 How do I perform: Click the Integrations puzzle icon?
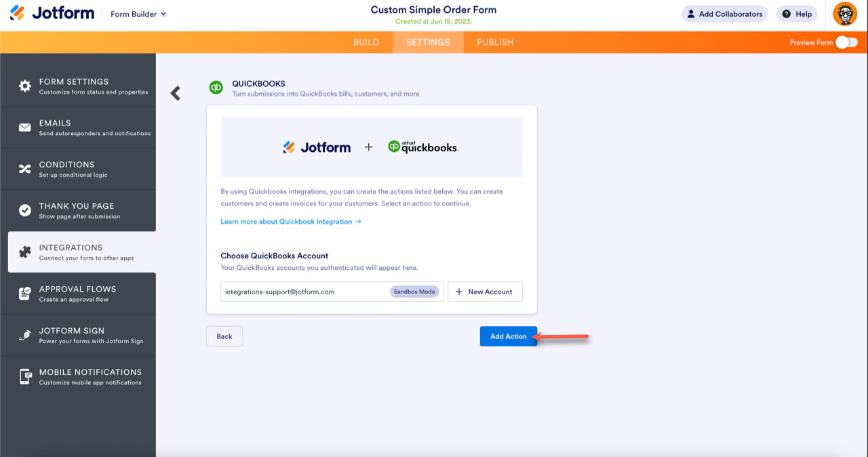[x=25, y=252]
